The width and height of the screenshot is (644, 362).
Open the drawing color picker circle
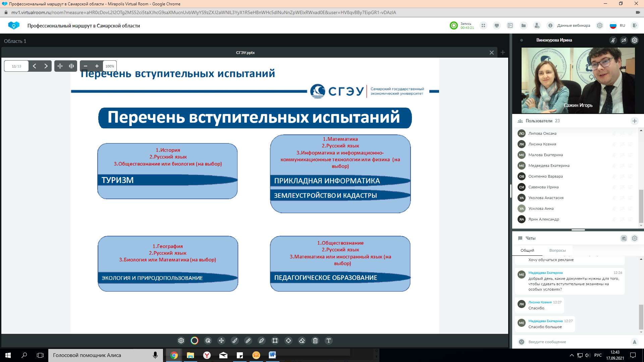click(x=195, y=341)
